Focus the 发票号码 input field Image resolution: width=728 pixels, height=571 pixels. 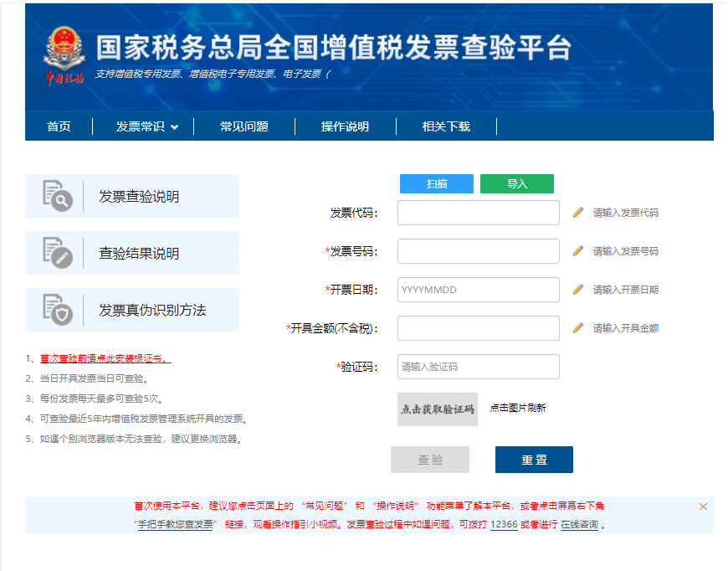[478, 251]
